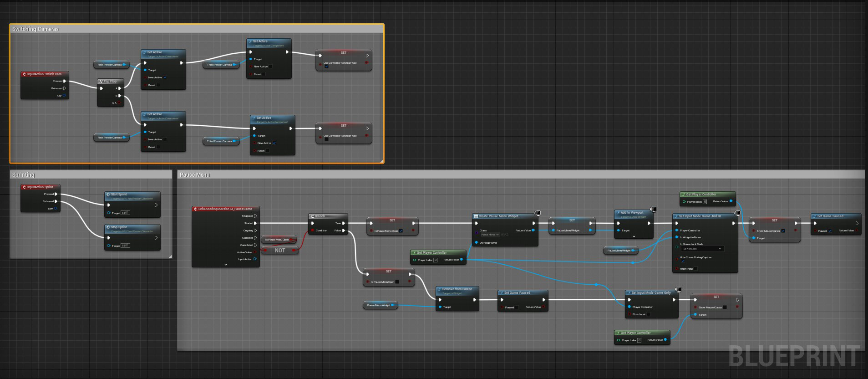Click the Flip Flop B output pin
Image resolution: width=868 pixels, height=379 pixels.
(120, 96)
